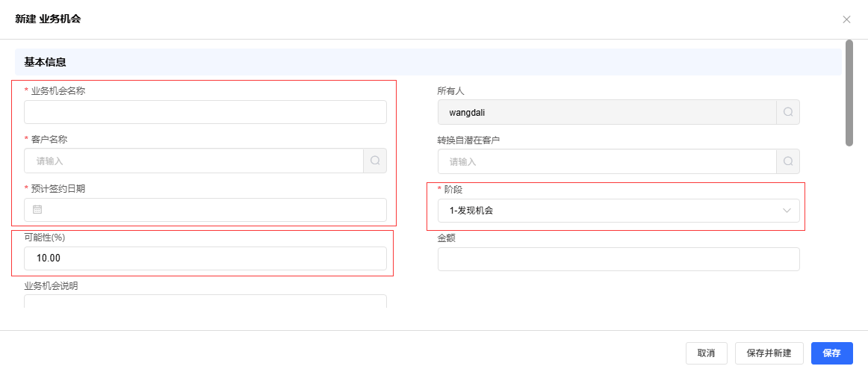The height and width of the screenshot is (369, 868).
Task: Expand the 阶段 dropdown chevron arrow
Action: [x=787, y=211]
